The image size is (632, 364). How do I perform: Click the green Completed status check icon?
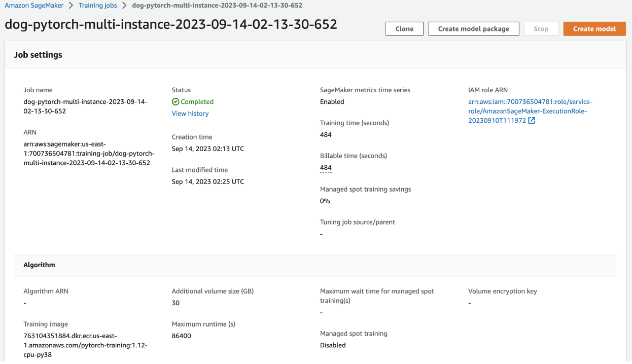pos(175,102)
